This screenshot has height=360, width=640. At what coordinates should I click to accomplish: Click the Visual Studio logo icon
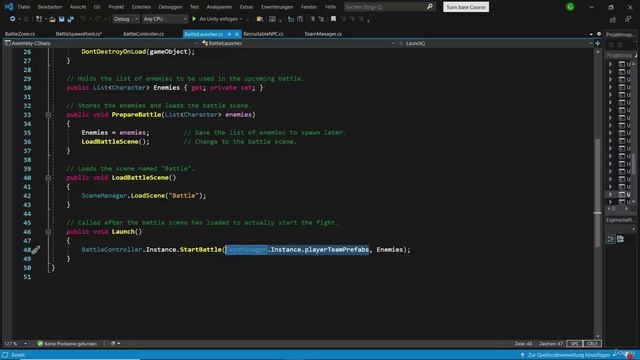pyautogui.click(x=9, y=7)
